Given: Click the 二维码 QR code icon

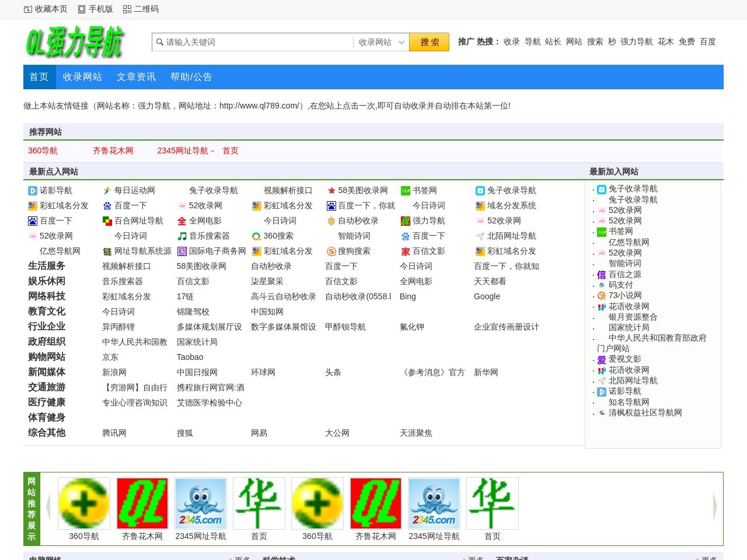Looking at the screenshot, I should (x=127, y=9).
